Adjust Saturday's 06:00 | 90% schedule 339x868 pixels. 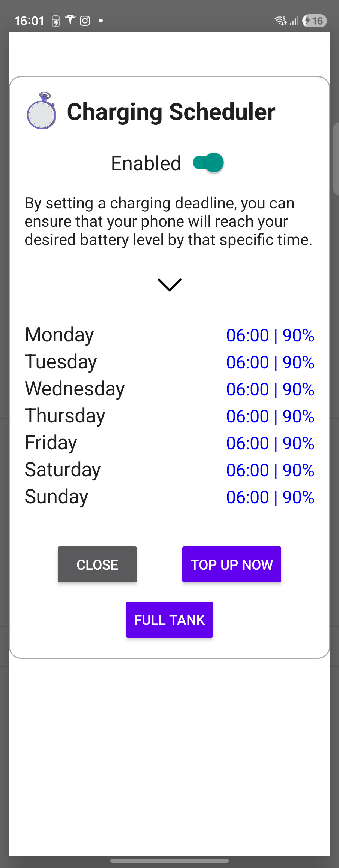coord(270,470)
